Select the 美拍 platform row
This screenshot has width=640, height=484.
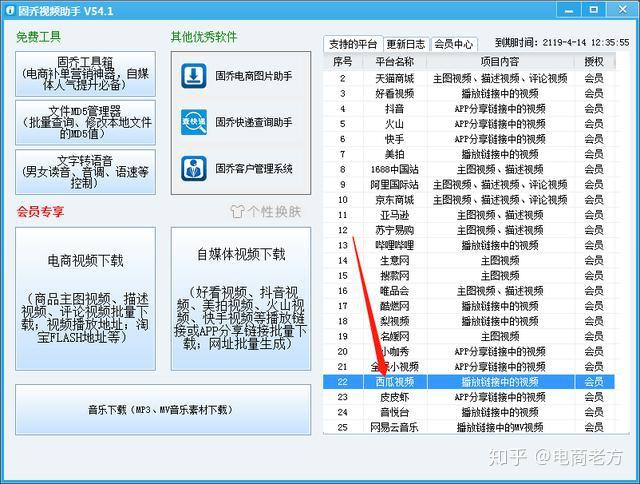pyautogui.click(x=469, y=154)
